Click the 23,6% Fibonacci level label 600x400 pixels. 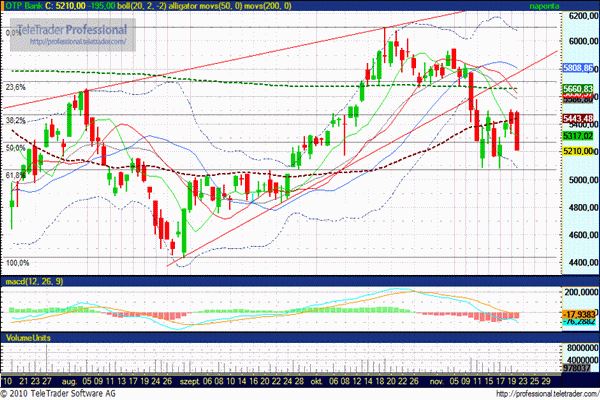tap(15, 88)
